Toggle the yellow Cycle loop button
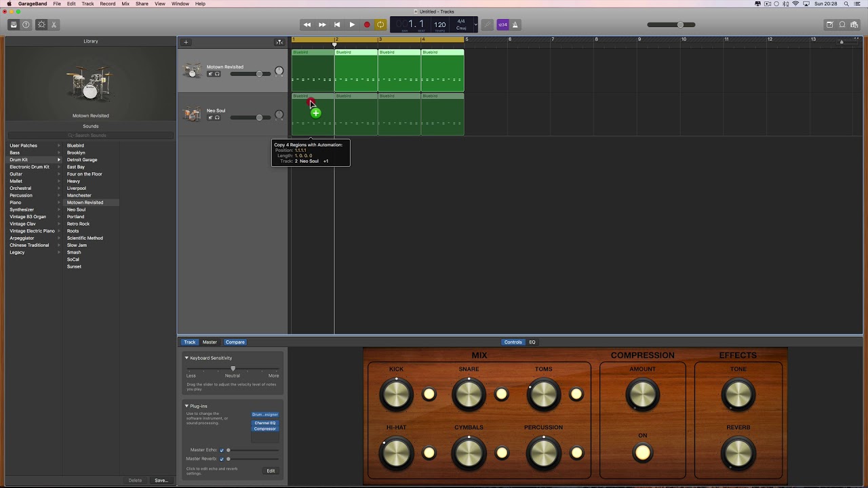The image size is (868, 488). (380, 24)
